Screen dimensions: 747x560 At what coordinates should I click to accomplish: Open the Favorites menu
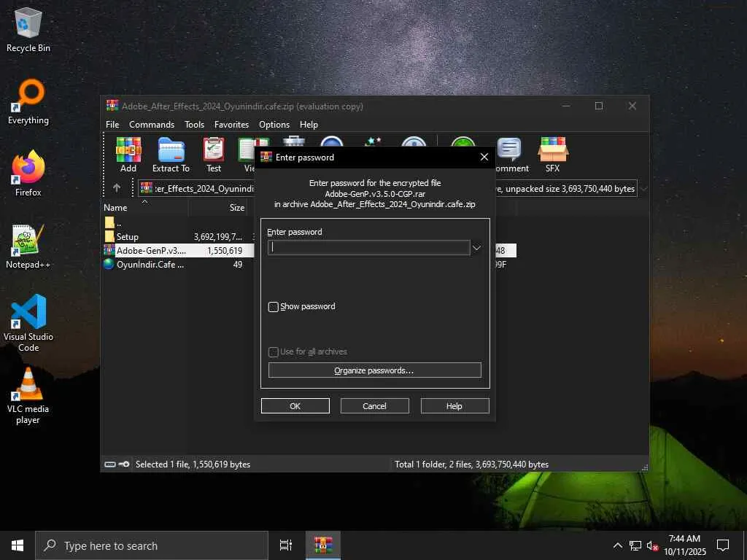pos(231,124)
